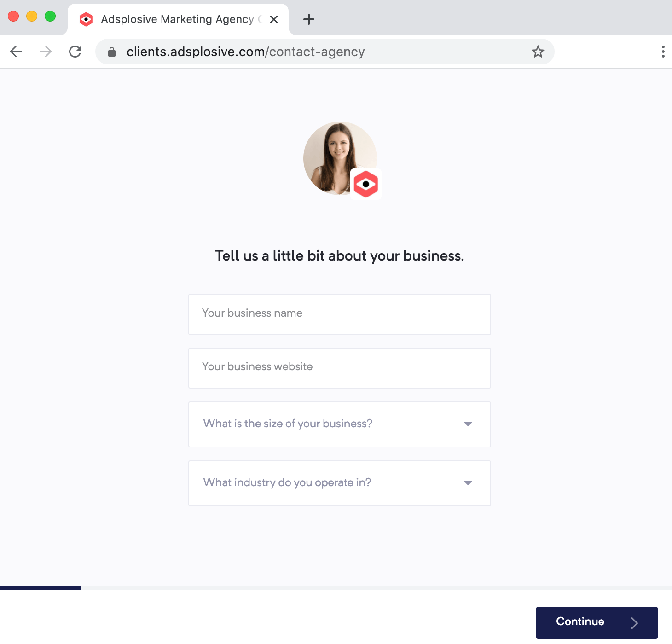The height and width of the screenshot is (644, 672).
Task: Click the arrow on the business size dropdown
Action: 468,424
